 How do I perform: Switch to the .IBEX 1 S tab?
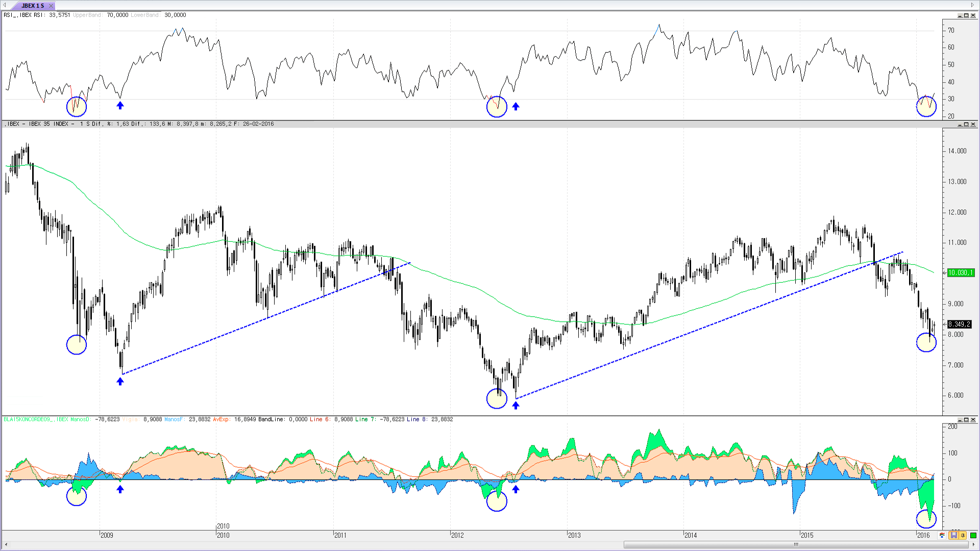(33, 6)
